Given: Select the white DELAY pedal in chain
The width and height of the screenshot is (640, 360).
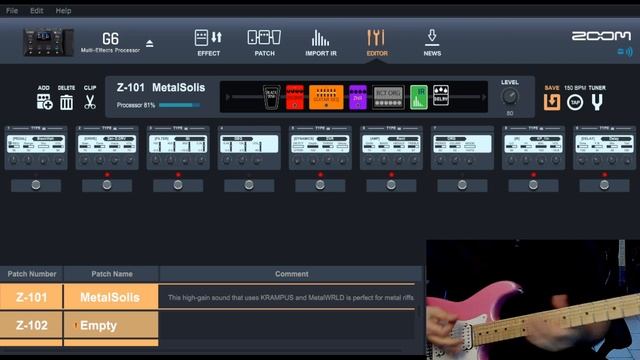Looking at the screenshot, I should (x=441, y=96).
